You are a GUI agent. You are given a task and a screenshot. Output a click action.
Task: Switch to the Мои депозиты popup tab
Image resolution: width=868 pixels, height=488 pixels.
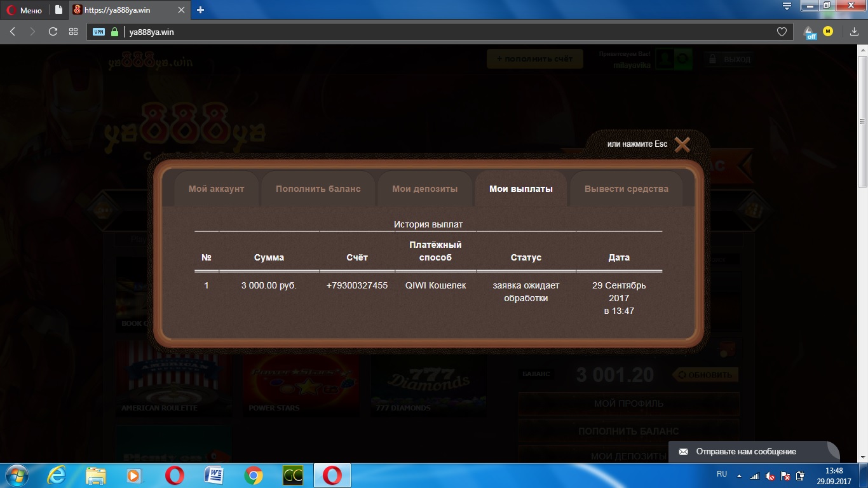(424, 189)
